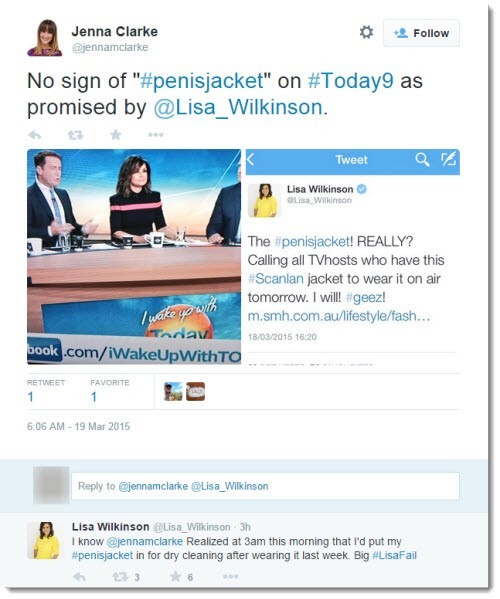Open Jenna Clarke's profile picture
The width and height of the screenshot is (500, 599).
coord(44,38)
